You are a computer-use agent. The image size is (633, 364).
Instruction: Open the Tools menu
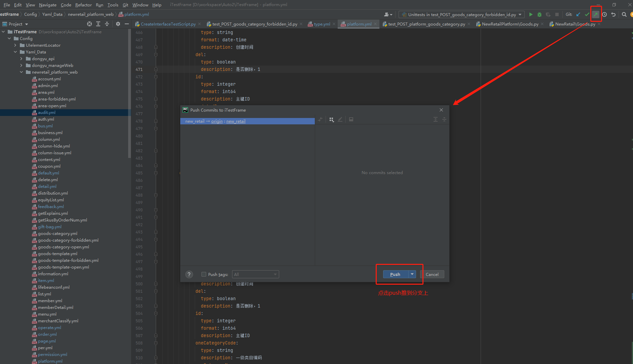click(x=113, y=5)
